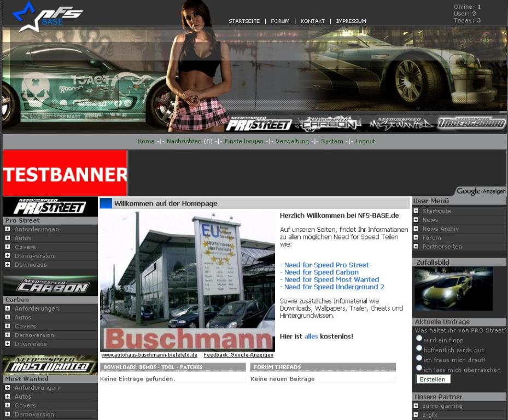
Task: Click the NFS Base star logo
Action: click(47, 16)
